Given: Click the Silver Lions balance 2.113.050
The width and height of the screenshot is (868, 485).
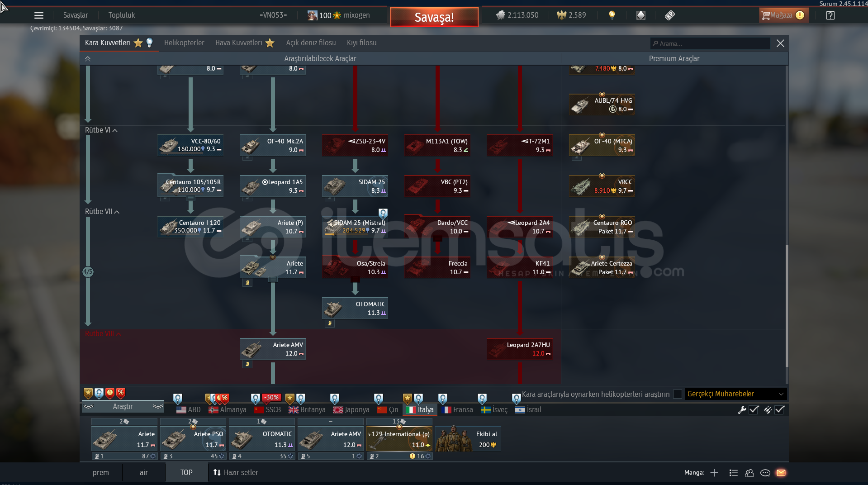Looking at the screenshot, I should (517, 15).
